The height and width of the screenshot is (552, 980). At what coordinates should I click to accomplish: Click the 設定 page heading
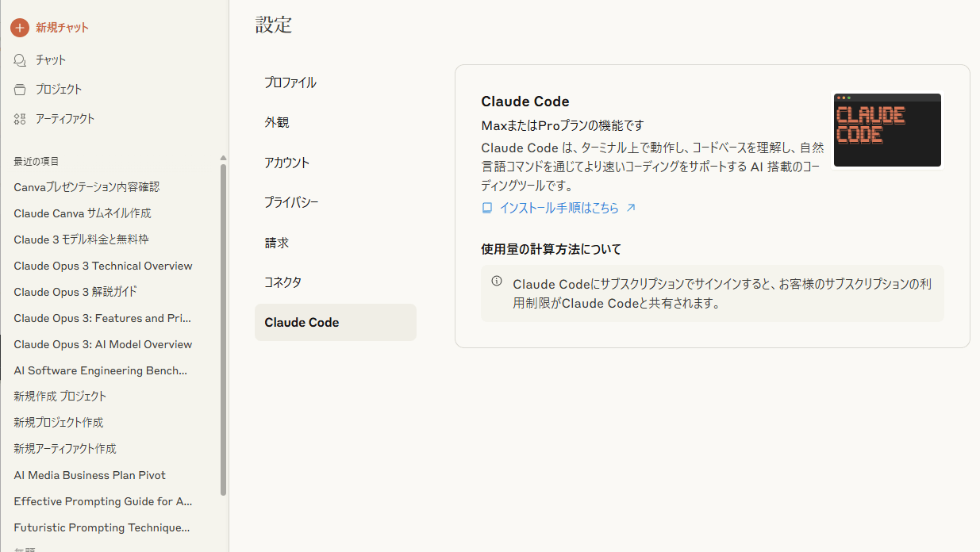(274, 25)
